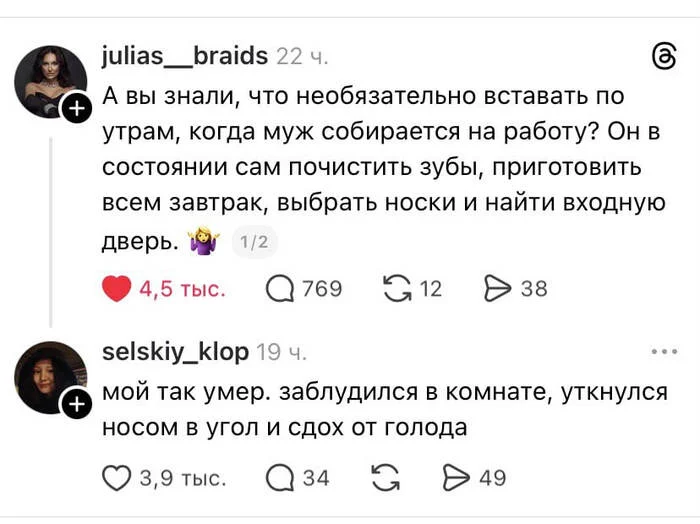
Task: Open the julias__braids profile link
Action: coord(185,56)
